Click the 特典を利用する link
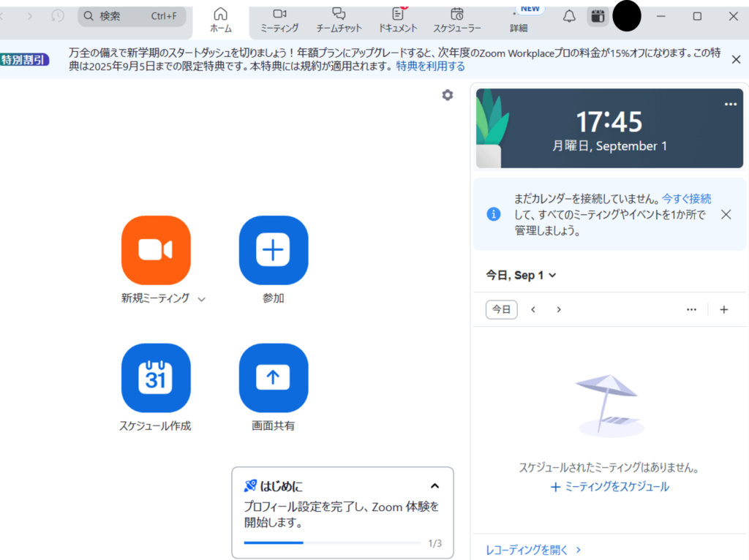749x560 pixels. [430, 67]
